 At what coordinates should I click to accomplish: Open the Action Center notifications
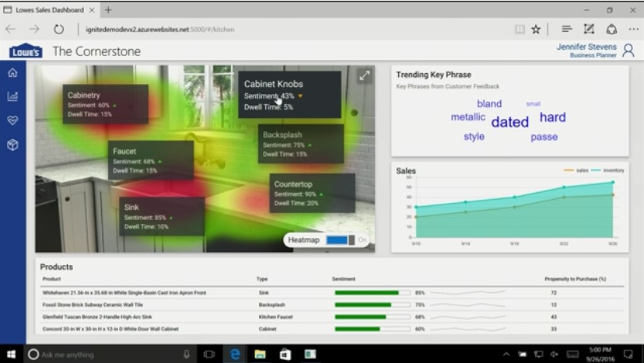[x=628, y=354]
